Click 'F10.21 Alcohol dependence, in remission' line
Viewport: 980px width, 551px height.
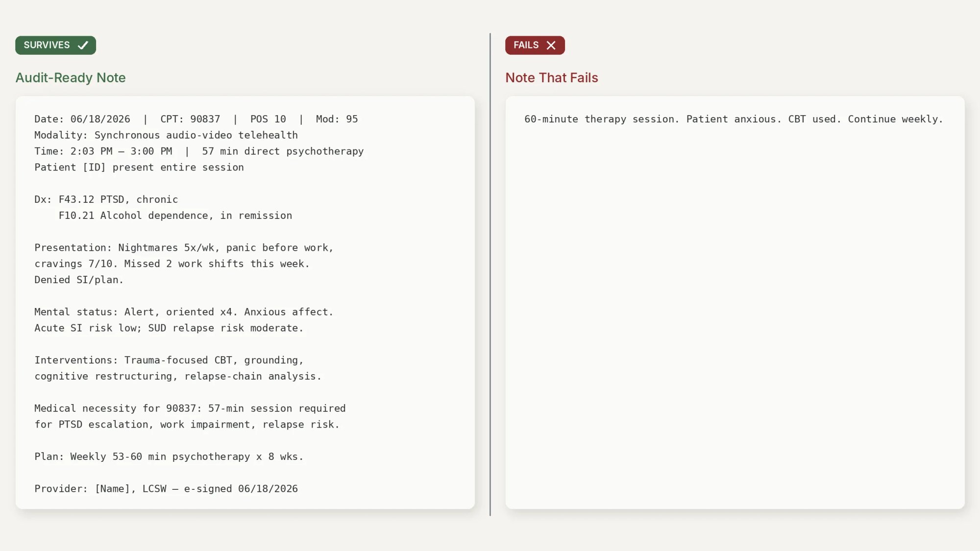[175, 216]
